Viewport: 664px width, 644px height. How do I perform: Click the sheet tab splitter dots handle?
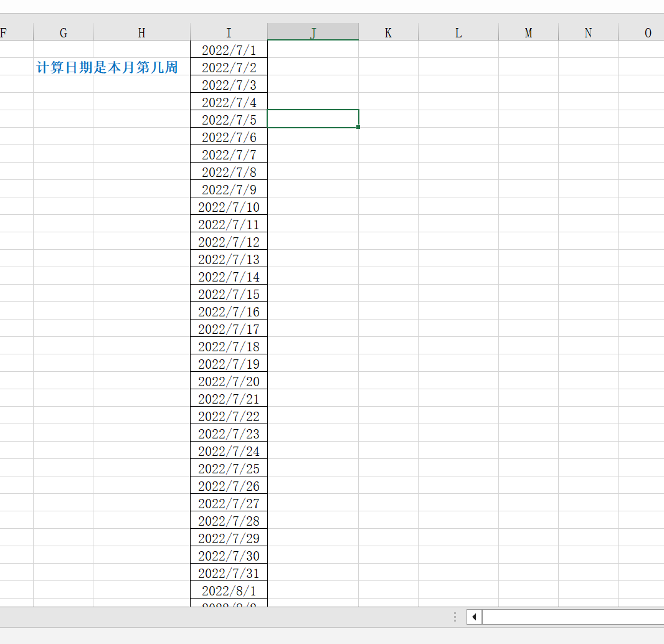tap(455, 617)
